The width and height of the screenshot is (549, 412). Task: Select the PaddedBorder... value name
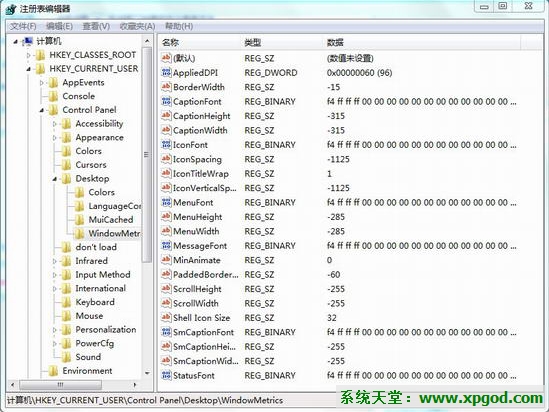click(206, 274)
